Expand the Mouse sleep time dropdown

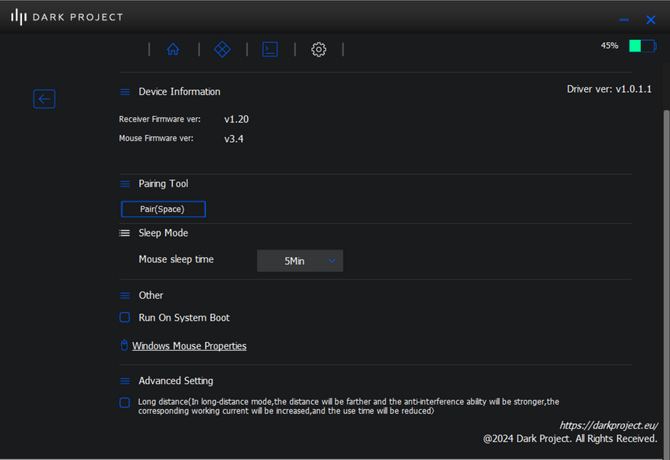[x=300, y=261]
